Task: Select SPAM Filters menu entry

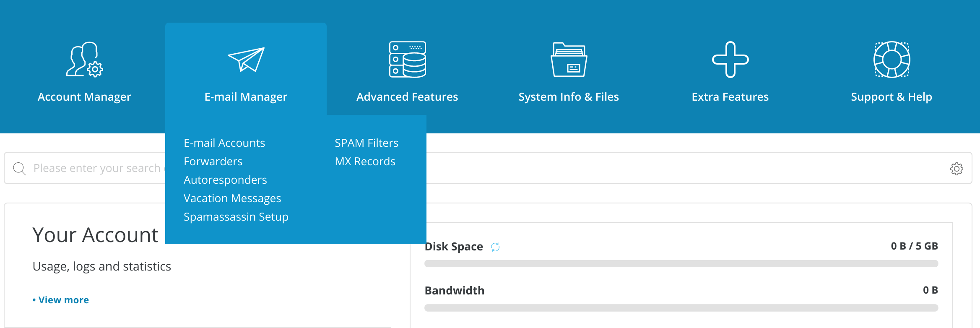Action: pyautogui.click(x=367, y=143)
